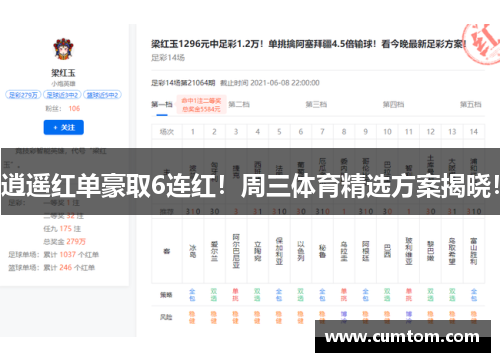Click away team 玻利维亚 cell

[x=409, y=251]
